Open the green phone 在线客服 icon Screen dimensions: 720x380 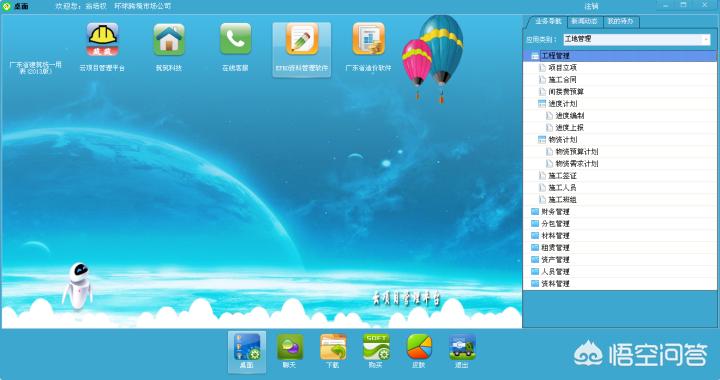tap(235, 39)
